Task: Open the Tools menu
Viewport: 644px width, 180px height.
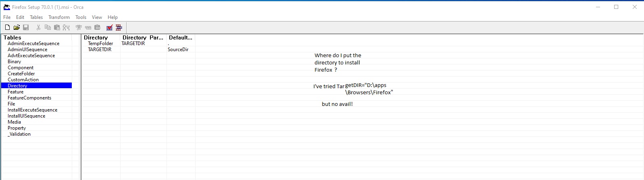Action: [x=81, y=17]
